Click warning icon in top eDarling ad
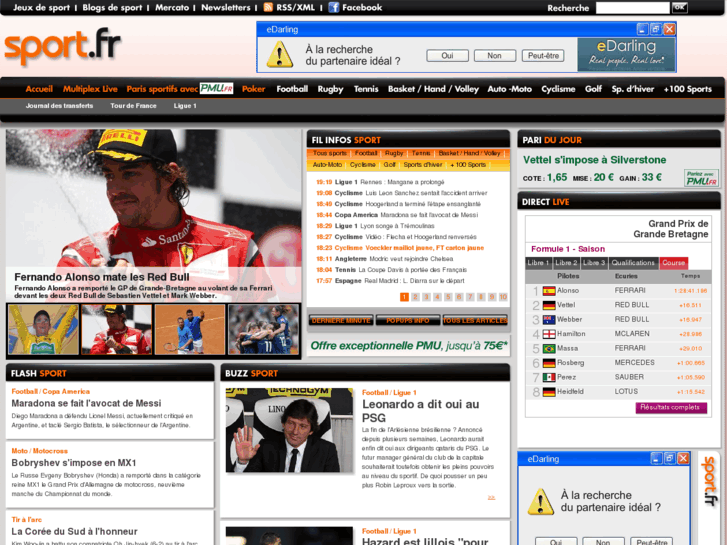Image resolution: width=727 pixels, height=545 pixels. click(x=280, y=54)
